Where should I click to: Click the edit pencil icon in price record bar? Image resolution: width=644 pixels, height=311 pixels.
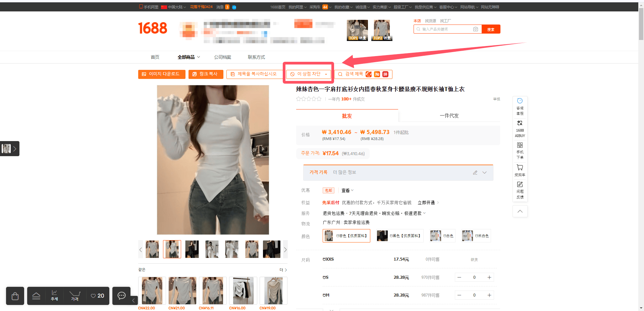[475, 173]
